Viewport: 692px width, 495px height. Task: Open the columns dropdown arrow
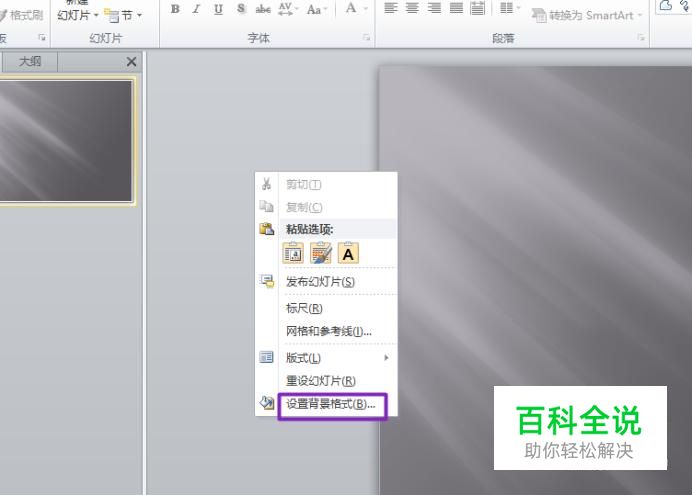518,8
